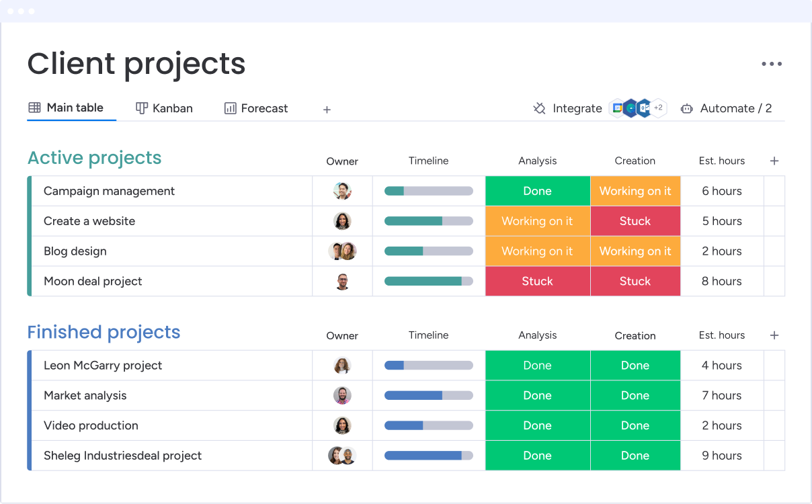This screenshot has width=812, height=504.
Task: Click Timeline header in Finished projects
Action: pyautogui.click(x=428, y=335)
